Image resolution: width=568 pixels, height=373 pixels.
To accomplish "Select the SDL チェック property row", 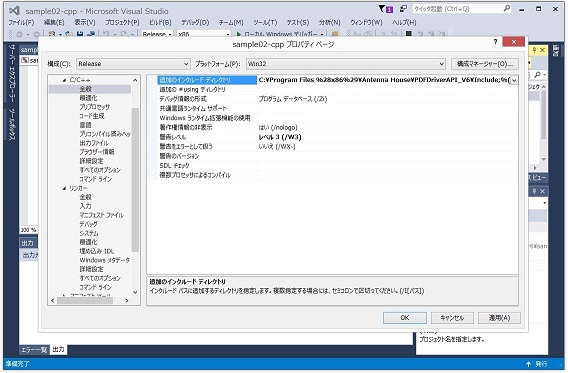I will [x=333, y=166].
